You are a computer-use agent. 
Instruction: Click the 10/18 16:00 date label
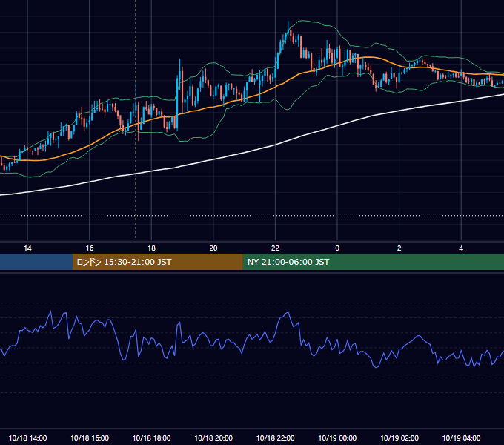point(90,438)
